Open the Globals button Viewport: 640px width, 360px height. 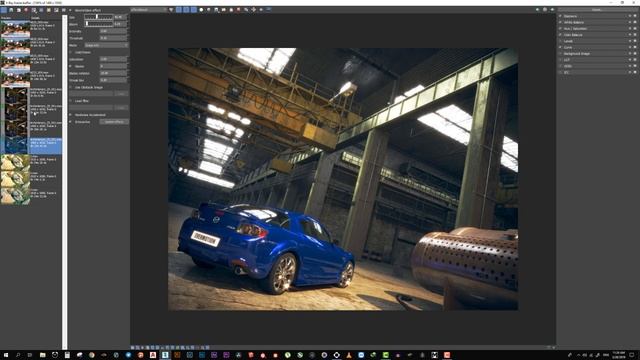tap(597, 10)
